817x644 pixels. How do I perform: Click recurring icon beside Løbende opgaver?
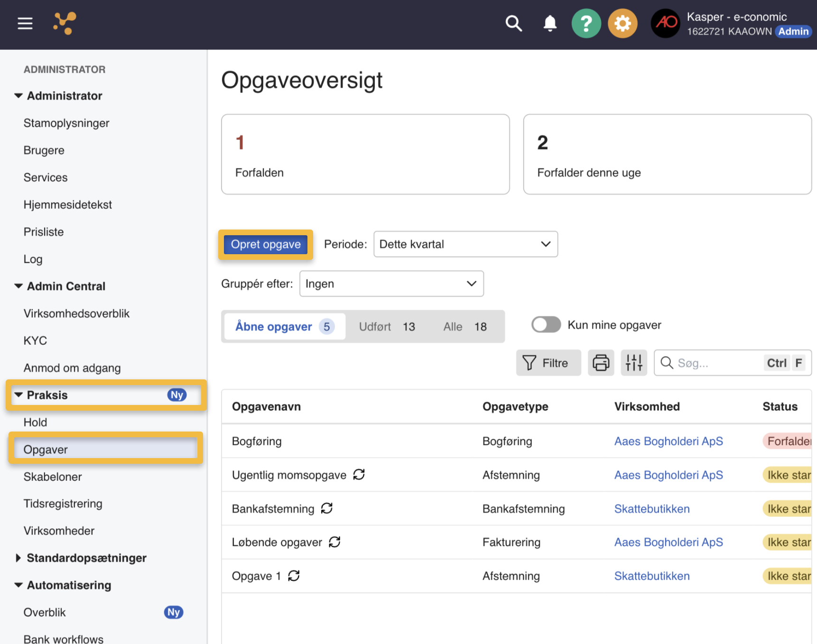coord(334,542)
